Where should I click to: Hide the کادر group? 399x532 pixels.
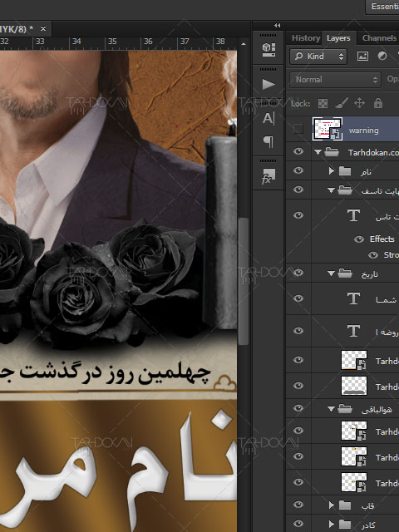(298, 525)
